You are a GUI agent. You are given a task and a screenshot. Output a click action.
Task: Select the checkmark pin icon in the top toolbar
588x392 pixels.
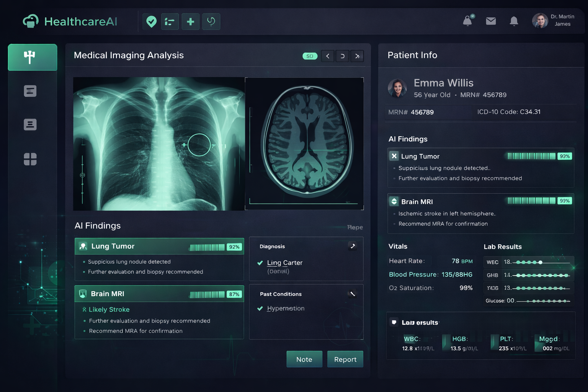[150, 22]
